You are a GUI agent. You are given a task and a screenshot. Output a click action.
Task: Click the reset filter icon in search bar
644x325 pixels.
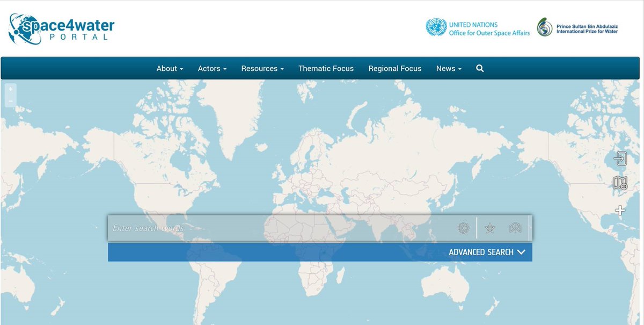515,228
